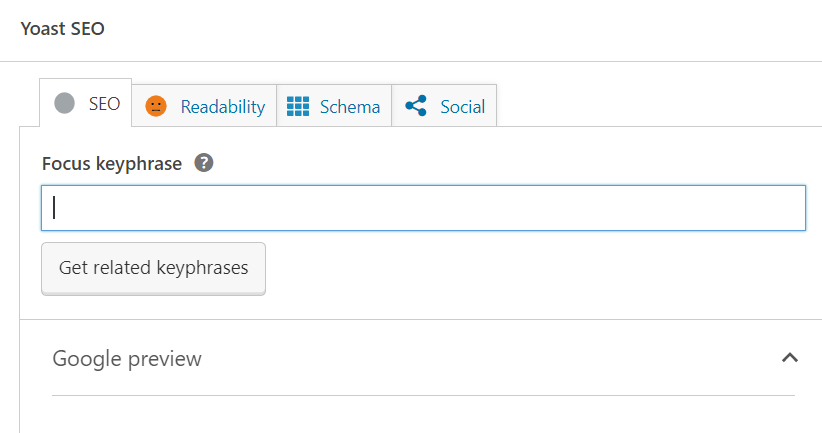Viewport: 822px width, 433px height.
Task: Click the orange Readability face icon
Action: click(x=155, y=106)
